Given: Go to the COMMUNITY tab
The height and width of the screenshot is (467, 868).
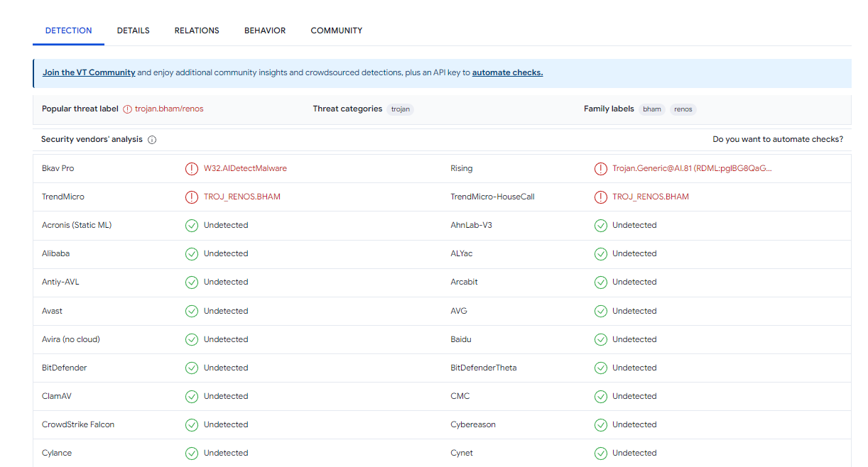Looking at the screenshot, I should pyautogui.click(x=337, y=31).
